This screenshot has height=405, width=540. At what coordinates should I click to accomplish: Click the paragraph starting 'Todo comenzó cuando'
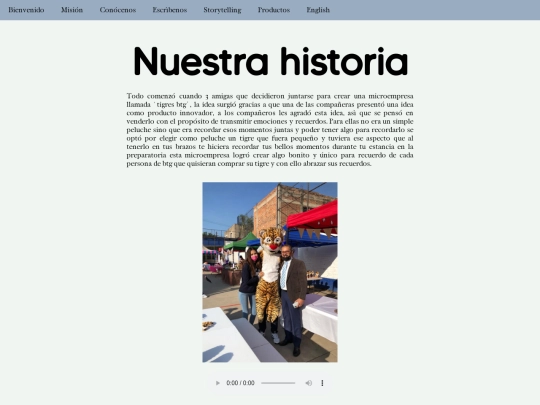(270, 130)
